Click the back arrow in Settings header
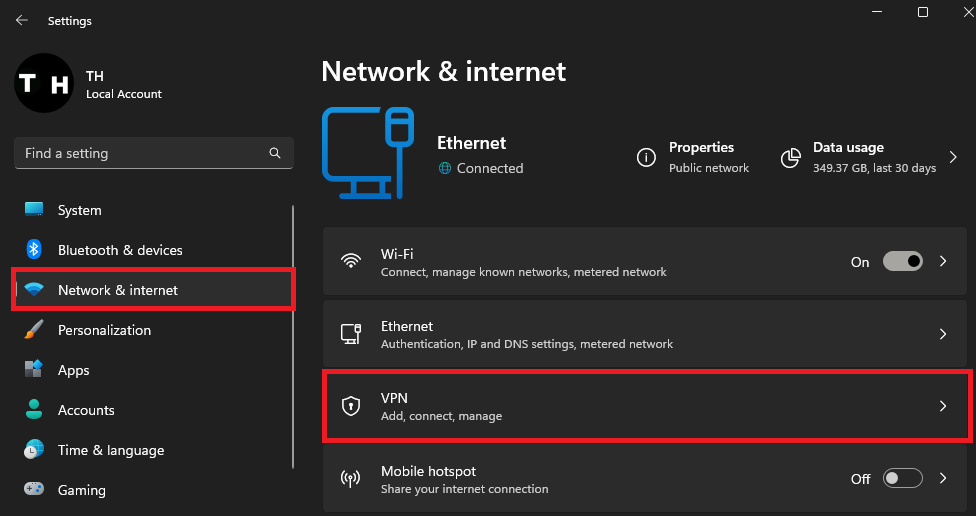Image resolution: width=976 pixels, height=516 pixels. [x=22, y=20]
